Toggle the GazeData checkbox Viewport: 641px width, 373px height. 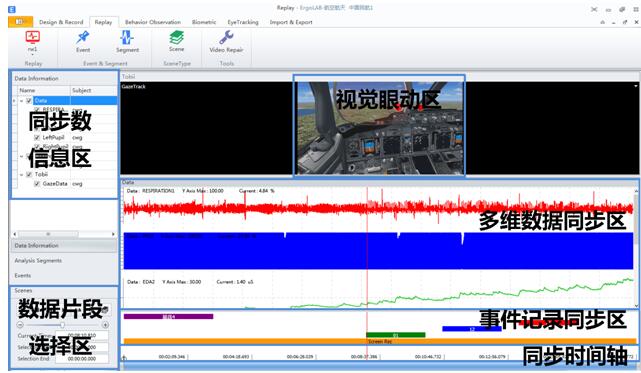37,184
